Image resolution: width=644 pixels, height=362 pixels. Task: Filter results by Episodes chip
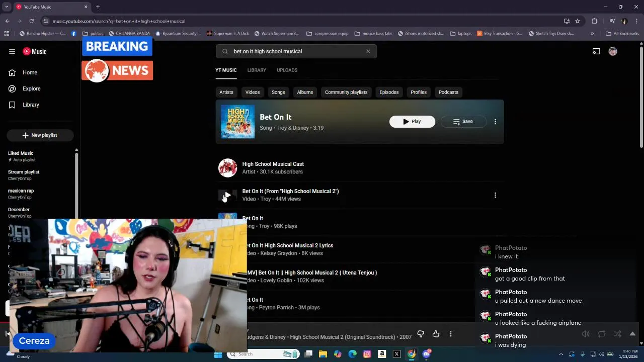click(x=389, y=92)
